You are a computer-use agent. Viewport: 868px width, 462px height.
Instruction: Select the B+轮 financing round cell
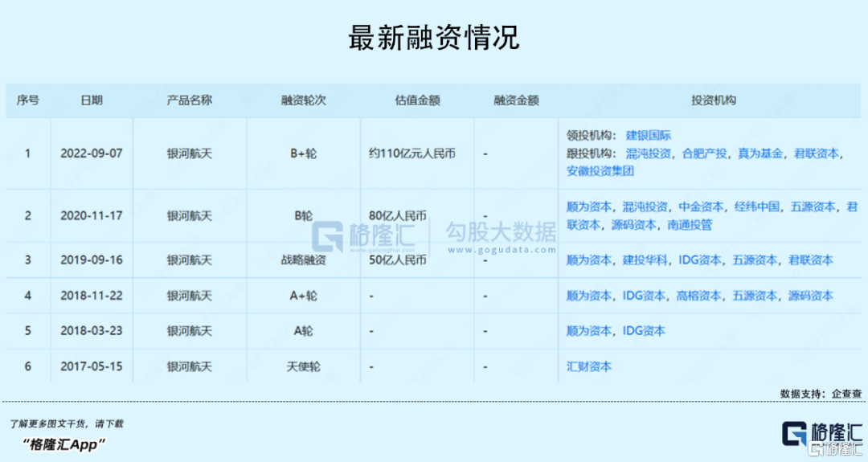303,153
